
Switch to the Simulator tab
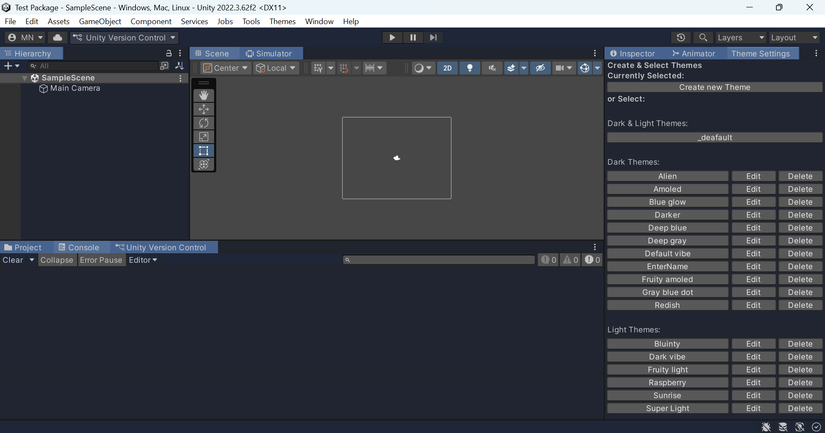[x=269, y=54]
